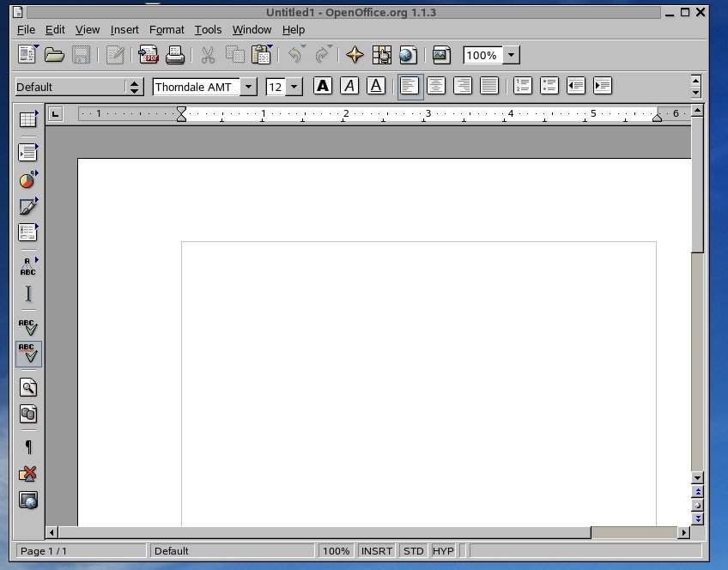Viewport: 728px width, 570px height.
Task: Open the Navigator via compass star icon
Action: pyautogui.click(x=355, y=55)
